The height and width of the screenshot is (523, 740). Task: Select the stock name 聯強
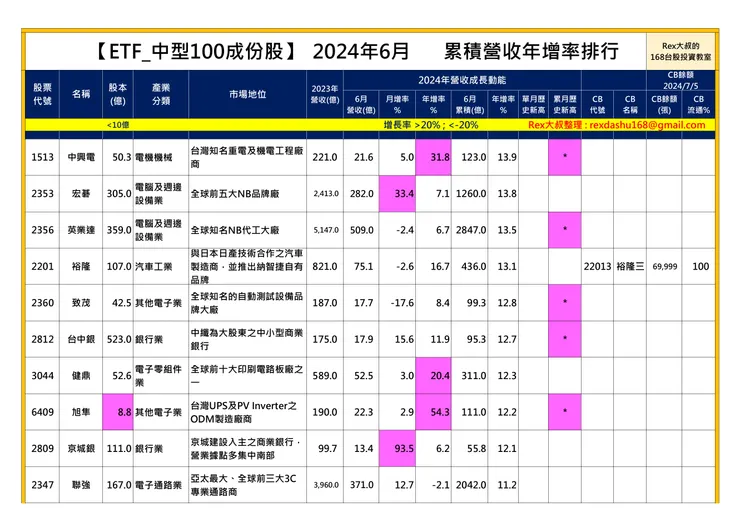(x=81, y=485)
